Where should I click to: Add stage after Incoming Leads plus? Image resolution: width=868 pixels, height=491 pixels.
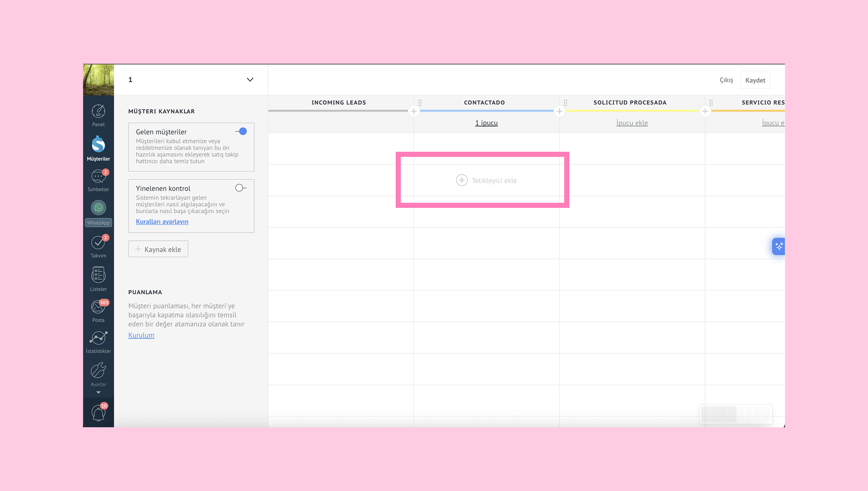[414, 111]
